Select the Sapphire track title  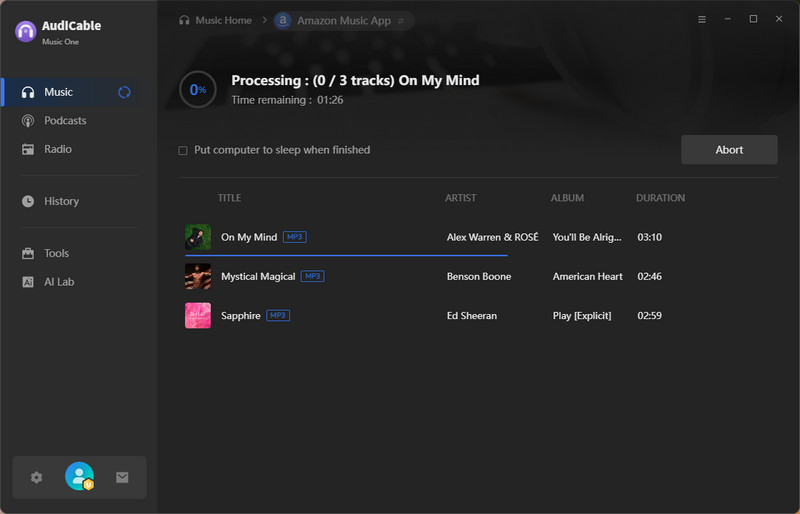point(241,316)
